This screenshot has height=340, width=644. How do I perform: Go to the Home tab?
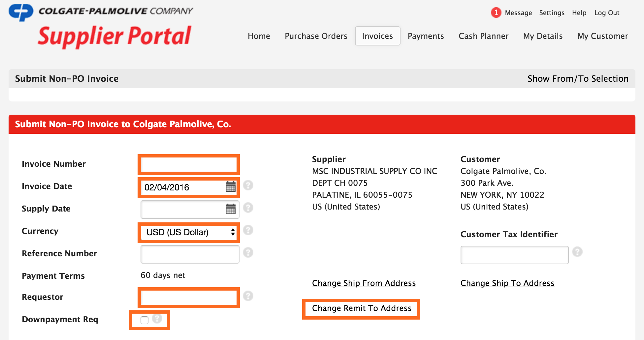point(259,36)
